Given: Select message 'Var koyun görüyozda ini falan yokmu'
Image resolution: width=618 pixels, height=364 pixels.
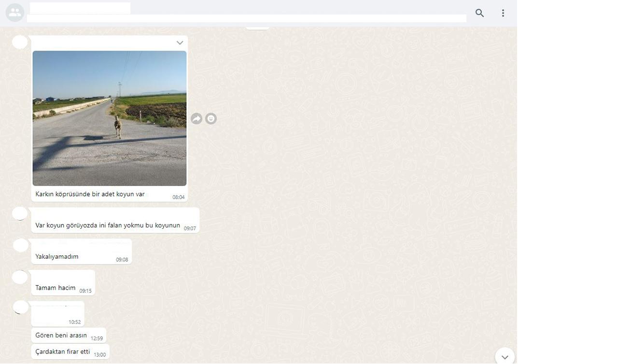Looking at the screenshot, I should [x=108, y=225].
